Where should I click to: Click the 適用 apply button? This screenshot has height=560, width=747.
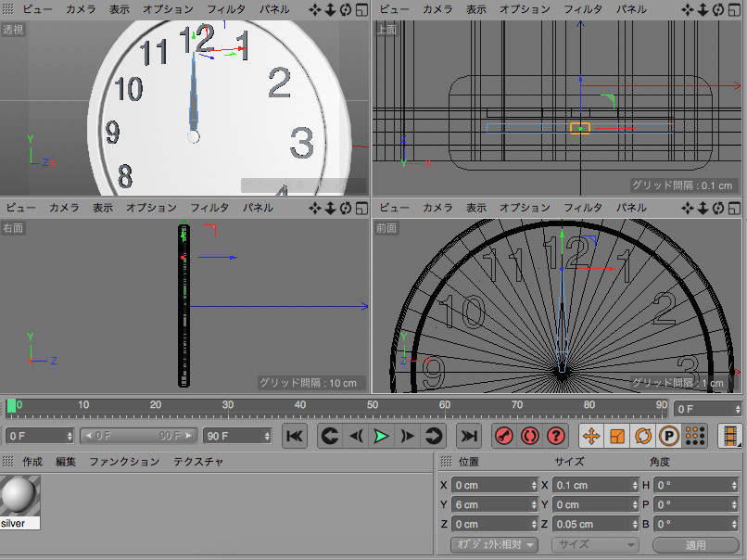[695, 545]
